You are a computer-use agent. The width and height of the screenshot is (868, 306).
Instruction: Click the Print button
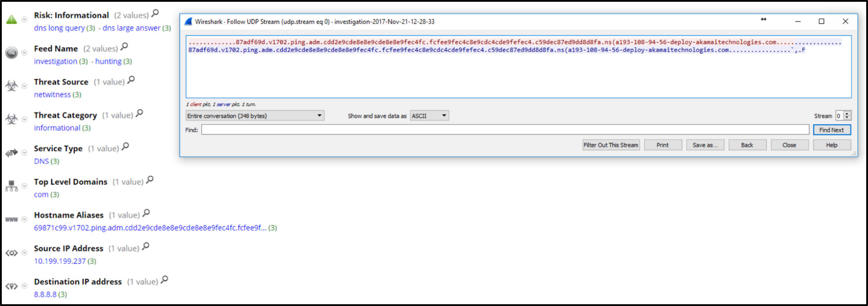tap(663, 145)
